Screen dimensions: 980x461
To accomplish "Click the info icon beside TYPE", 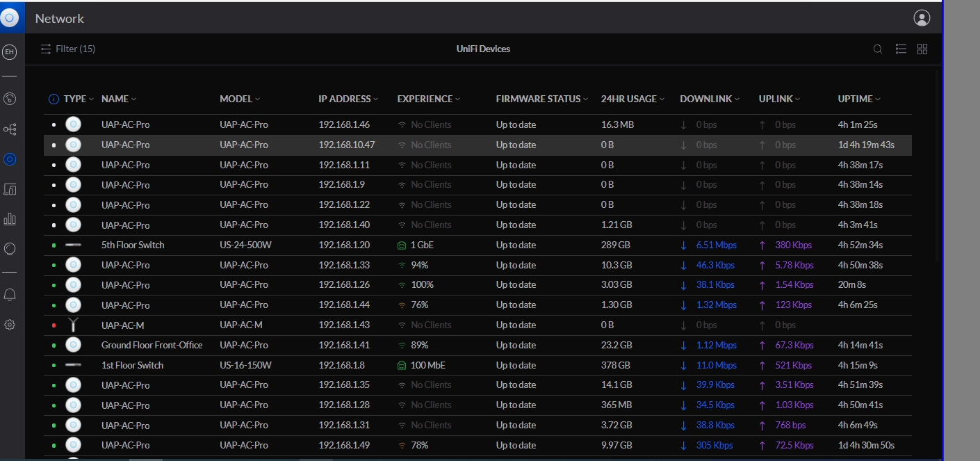I will (x=54, y=99).
